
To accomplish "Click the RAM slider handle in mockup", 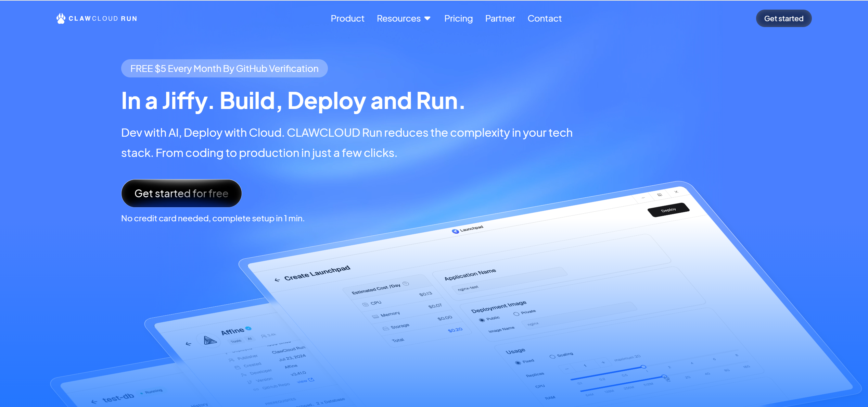I will tap(664, 377).
